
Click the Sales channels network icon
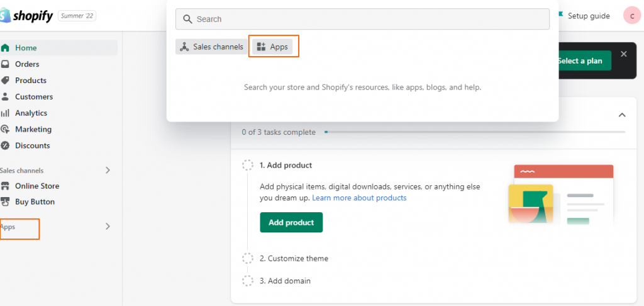click(x=184, y=47)
